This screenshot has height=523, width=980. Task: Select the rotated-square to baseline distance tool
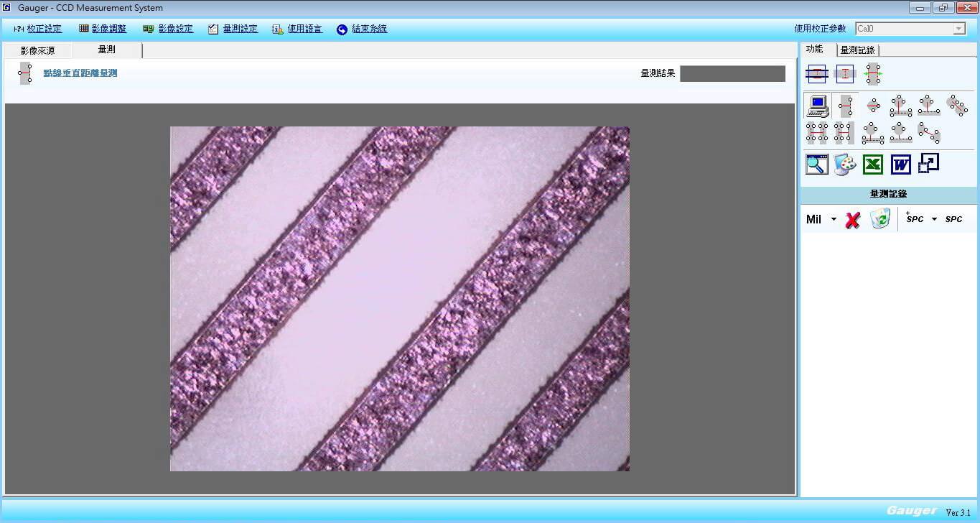pyautogui.click(x=873, y=133)
